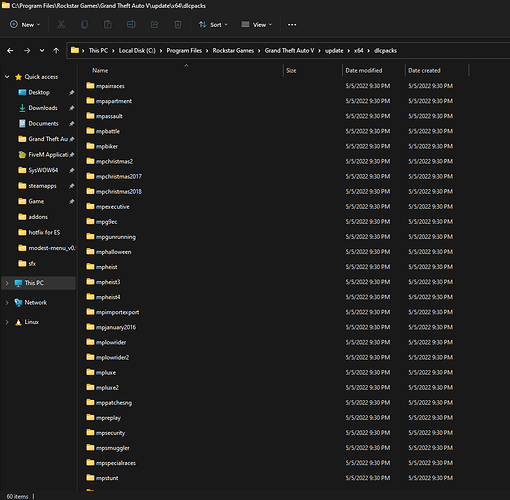Image resolution: width=510 pixels, height=500 pixels.
Task: Open the See more ellipsis menu
Action: pyautogui.click(x=292, y=25)
